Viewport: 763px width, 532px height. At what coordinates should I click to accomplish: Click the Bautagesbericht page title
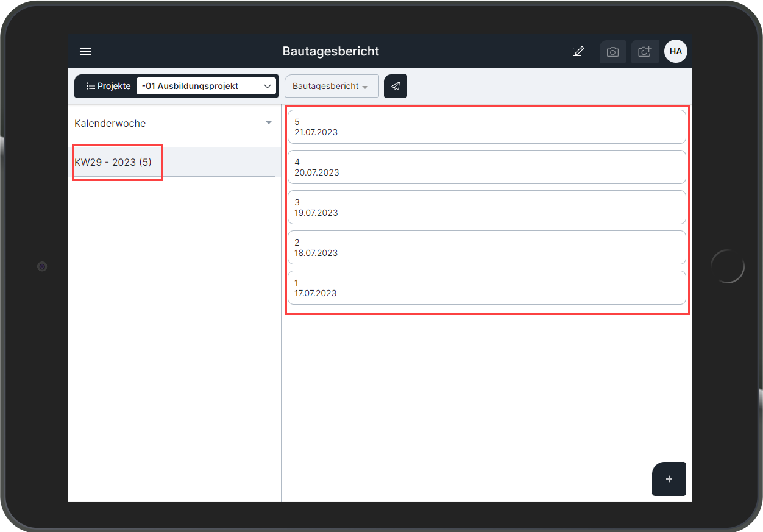point(331,51)
